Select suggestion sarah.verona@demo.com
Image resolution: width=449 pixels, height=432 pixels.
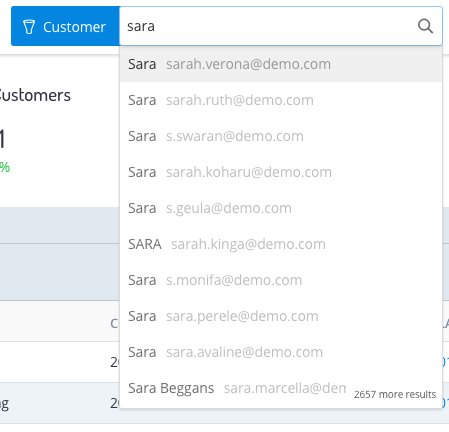pos(281,64)
